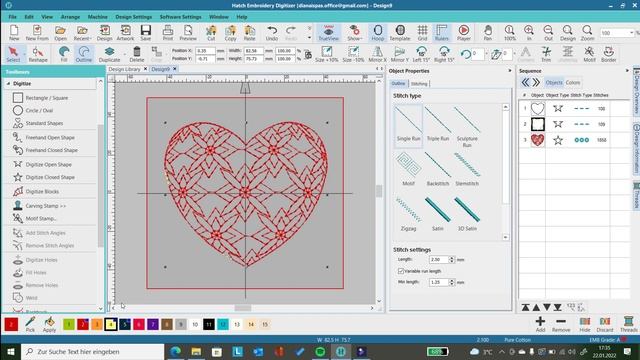Toggle the Grid display
Image resolution: width=640 pixels, height=360 pixels.
click(422, 33)
